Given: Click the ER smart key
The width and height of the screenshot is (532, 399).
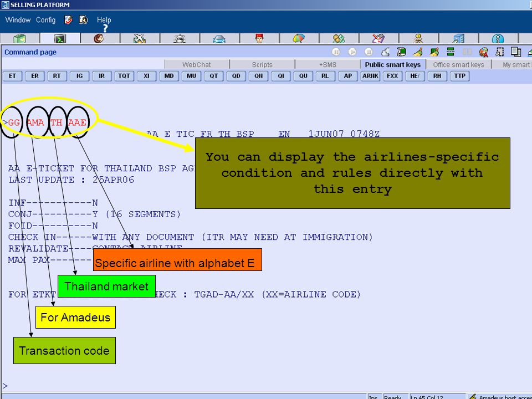Looking at the screenshot, I should click(x=34, y=76).
